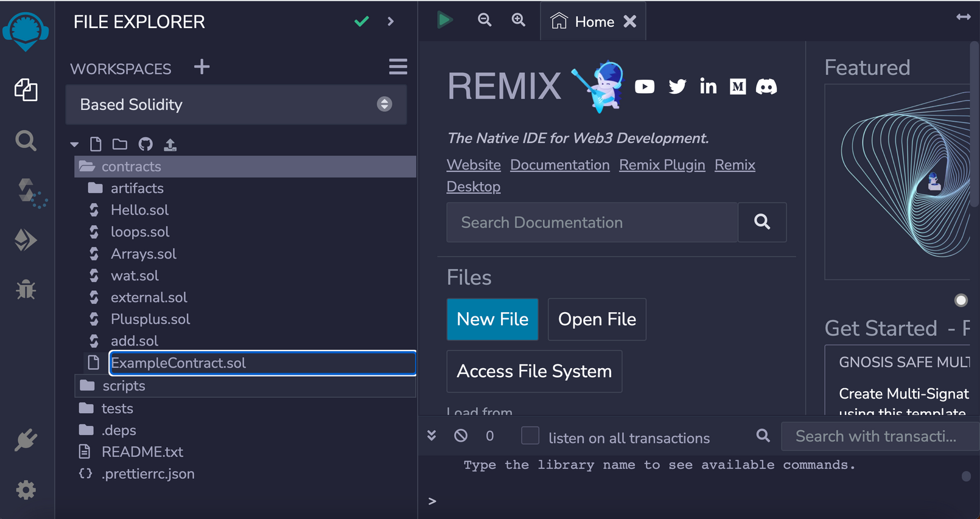
Task: Open the Debugger bug icon
Action: (x=26, y=290)
